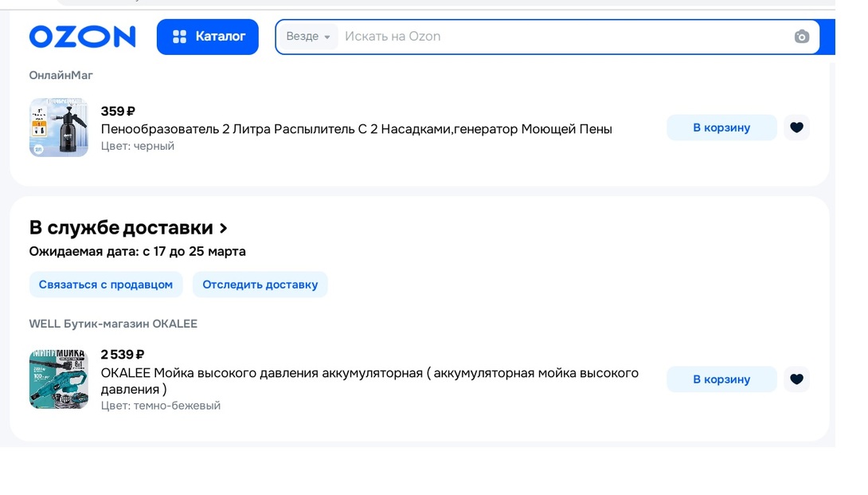Image resolution: width=868 pixels, height=495 pixels.
Task: Add Пенообразователь to cart with В корзину
Action: click(721, 128)
